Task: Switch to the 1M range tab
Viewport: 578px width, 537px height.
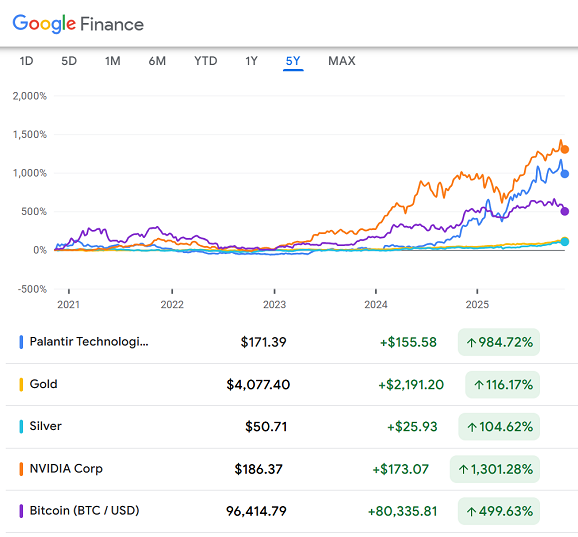Action: pyautogui.click(x=113, y=61)
